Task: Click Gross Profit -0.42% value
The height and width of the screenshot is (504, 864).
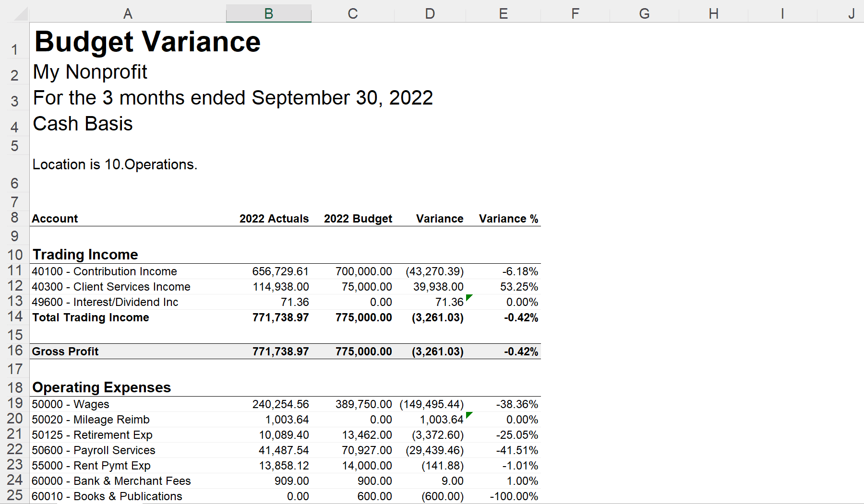Action: click(521, 352)
